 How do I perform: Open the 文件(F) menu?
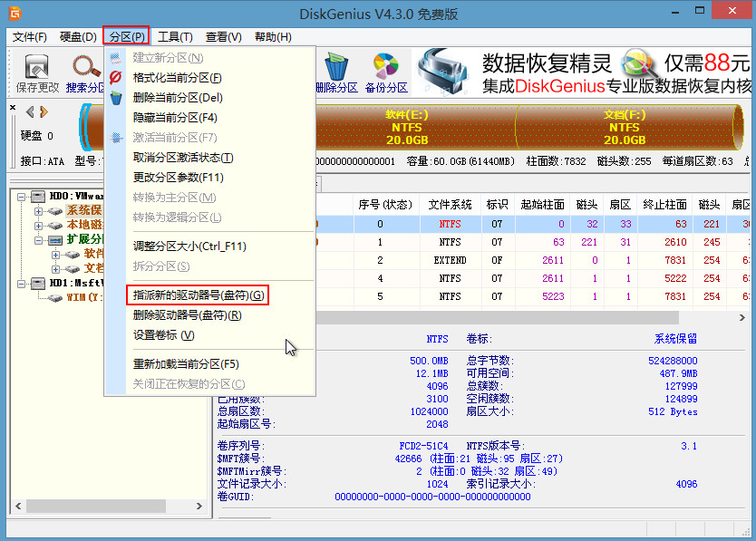(x=29, y=37)
